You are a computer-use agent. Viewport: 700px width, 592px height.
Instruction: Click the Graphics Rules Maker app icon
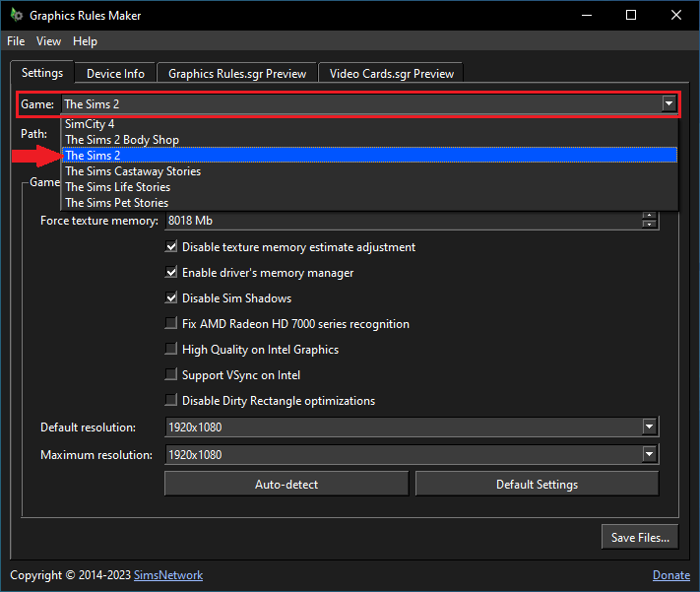click(15, 16)
